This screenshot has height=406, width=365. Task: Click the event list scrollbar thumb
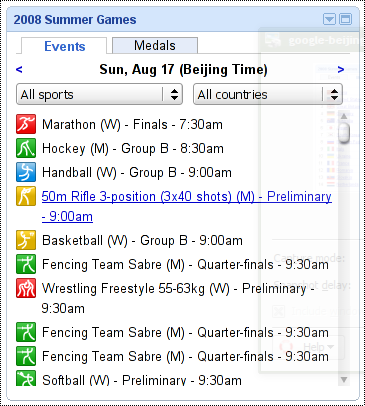click(x=344, y=133)
